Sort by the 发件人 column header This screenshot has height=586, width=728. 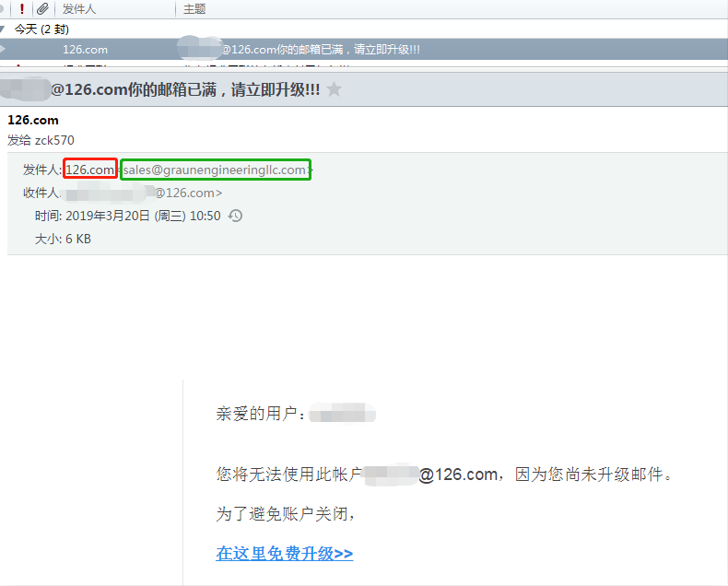pos(79,9)
